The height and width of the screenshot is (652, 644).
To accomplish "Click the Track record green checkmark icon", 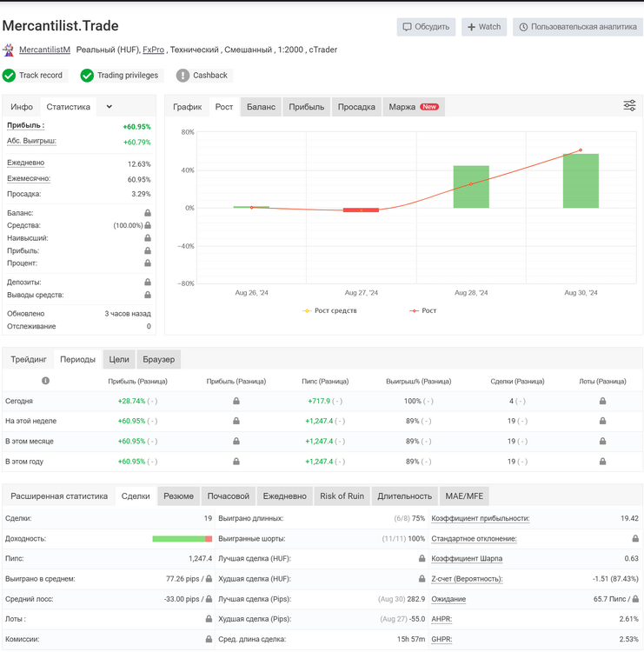I will (9, 76).
